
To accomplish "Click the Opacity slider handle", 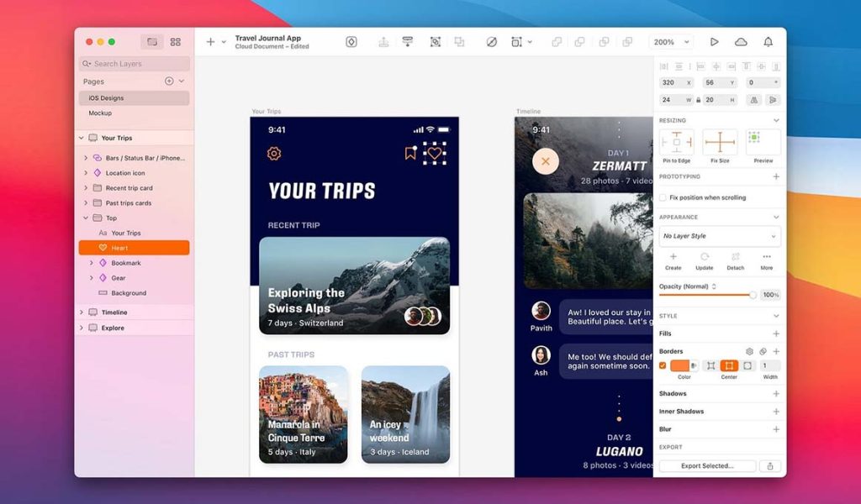I will click(753, 295).
